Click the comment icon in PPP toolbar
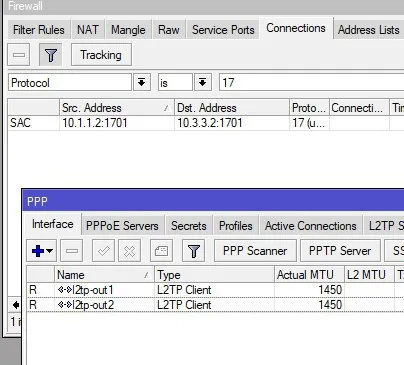 click(161, 250)
